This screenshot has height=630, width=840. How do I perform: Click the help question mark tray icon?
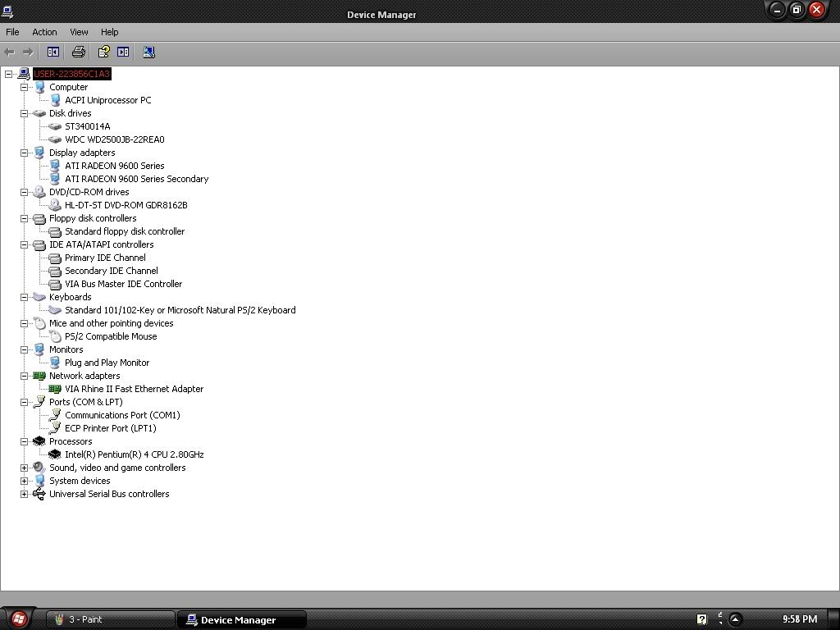click(702, 620)
